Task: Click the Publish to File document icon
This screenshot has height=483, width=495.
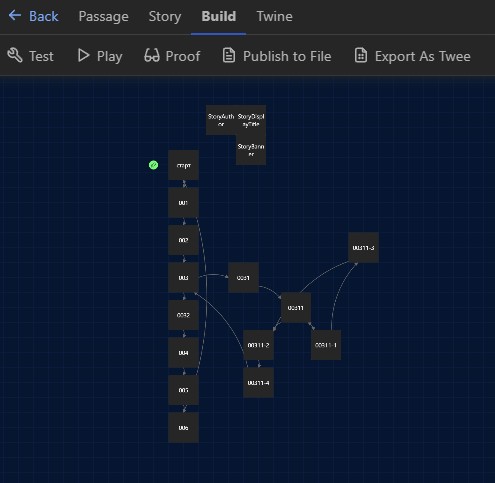Action: pyautogui.click(x=229, y=55)
